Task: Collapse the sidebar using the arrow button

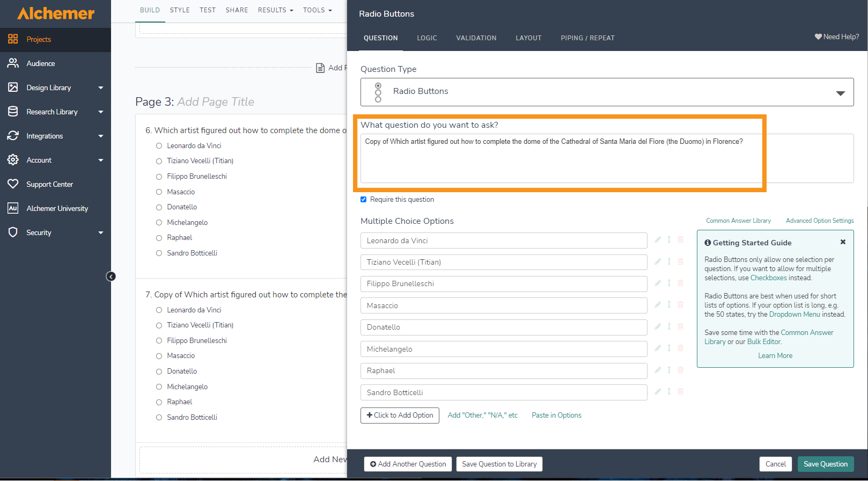Action: tap(111, 276)
